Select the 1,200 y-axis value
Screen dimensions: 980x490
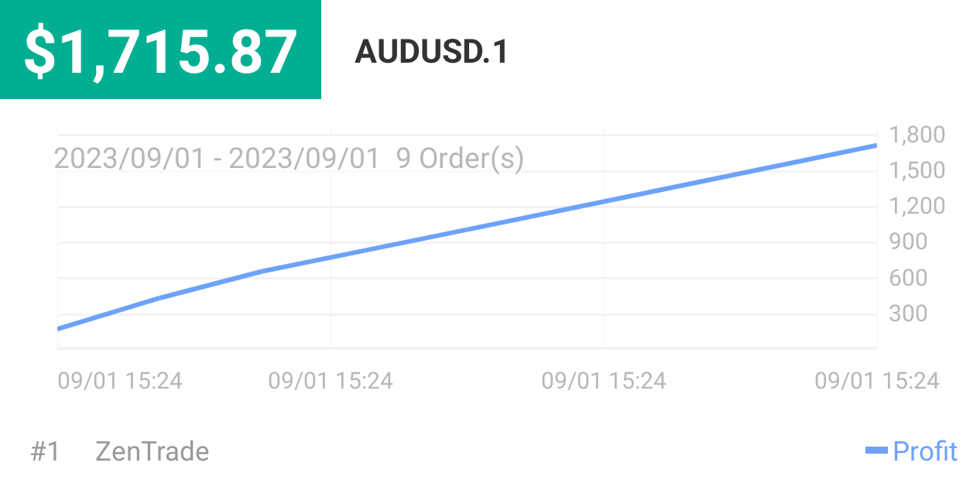[917, 206]
